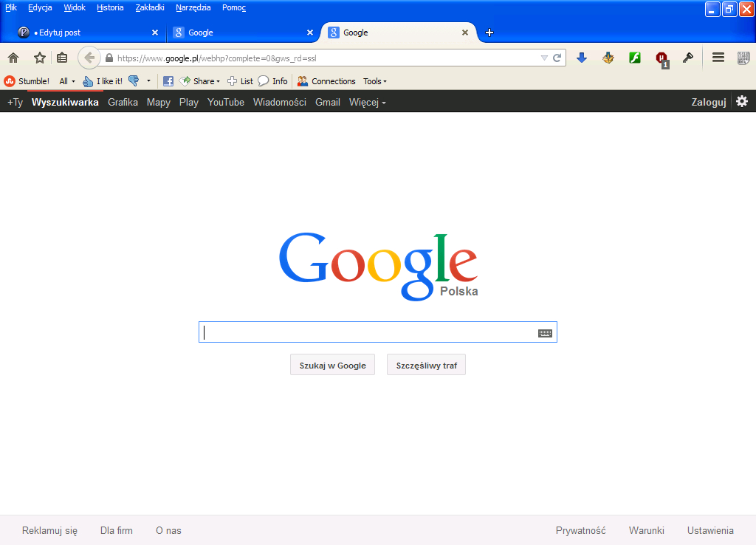Open the Widok menu
756x545 pixels.
click(75, 7)
